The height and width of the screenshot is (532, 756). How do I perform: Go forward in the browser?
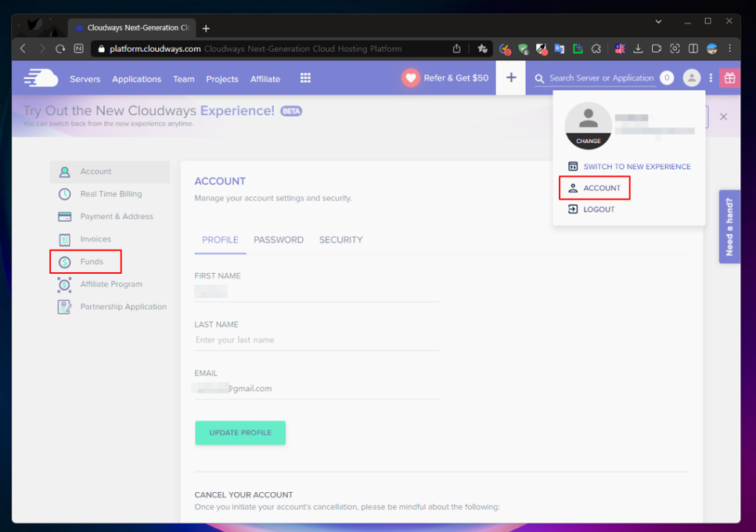point(42,49)
